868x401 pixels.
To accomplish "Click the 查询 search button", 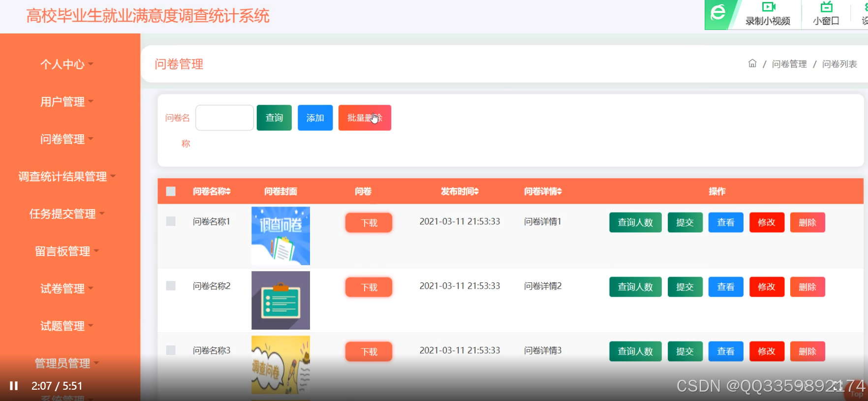I will [274, 118].
